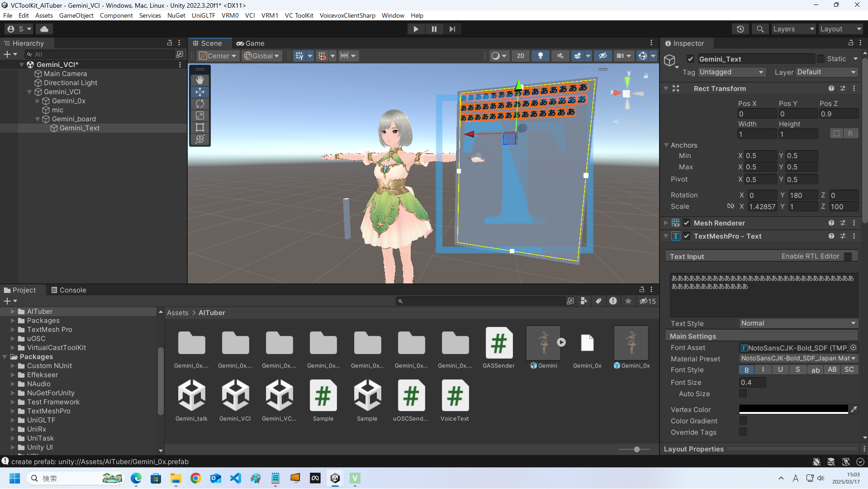Toggle the Gizmos icon in Scene

pyautogui.click(x=642, y=56)
